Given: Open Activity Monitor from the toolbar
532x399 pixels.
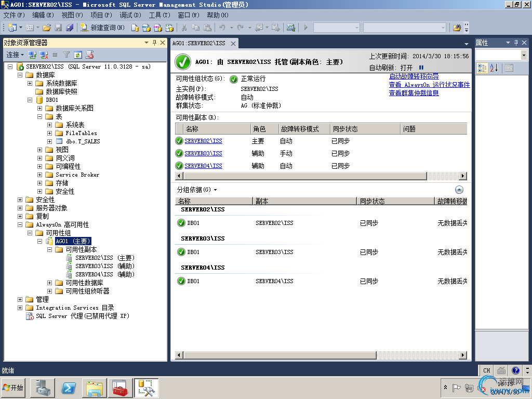Looking at the screenshot, I should click(x=291, y=28).
